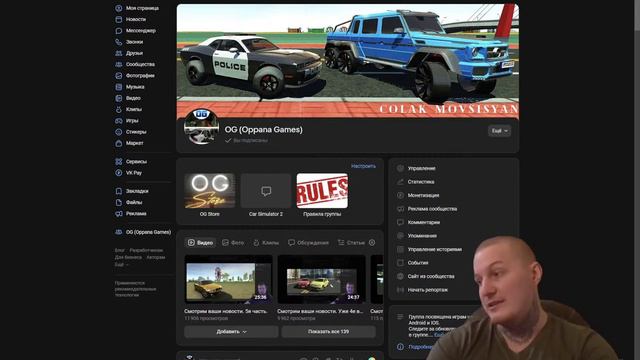Screen dimensions: 640x360
Task: Click the OG group avatar picture
Action: (x=201, y=127)
